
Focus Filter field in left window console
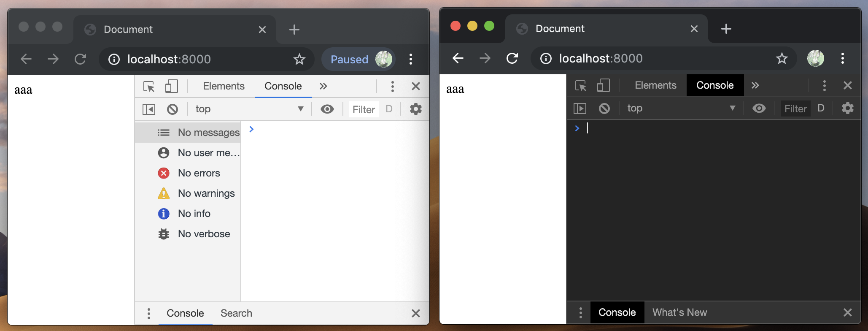(x=364, y=109)
